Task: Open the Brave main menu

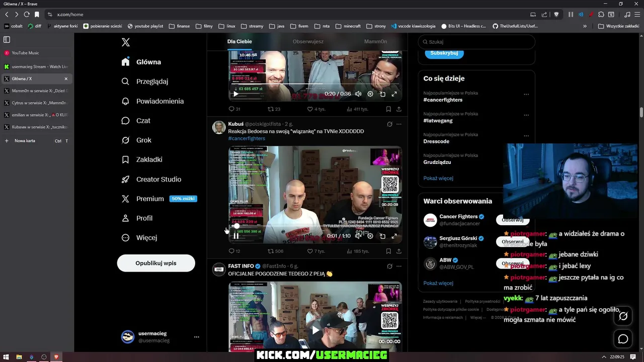Action: click(637, 15)
